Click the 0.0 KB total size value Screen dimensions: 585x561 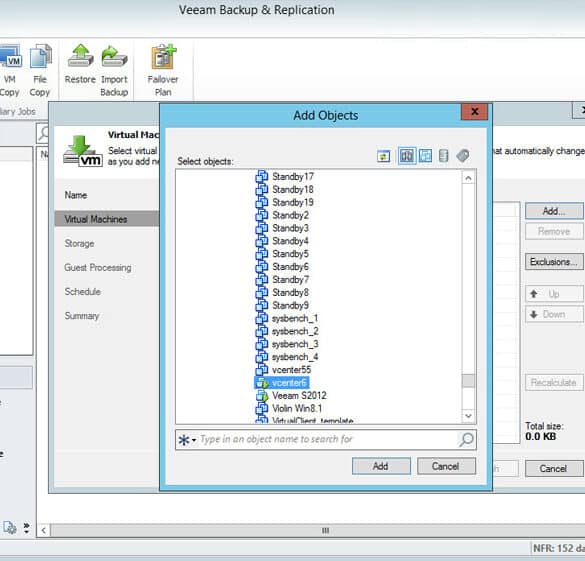[x=540, y=436]
